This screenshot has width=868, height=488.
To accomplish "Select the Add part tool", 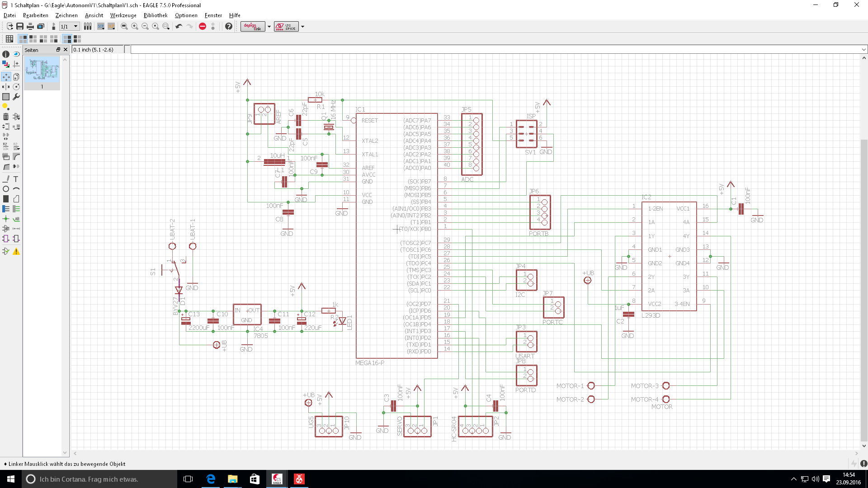I will (x=16, y=117).
